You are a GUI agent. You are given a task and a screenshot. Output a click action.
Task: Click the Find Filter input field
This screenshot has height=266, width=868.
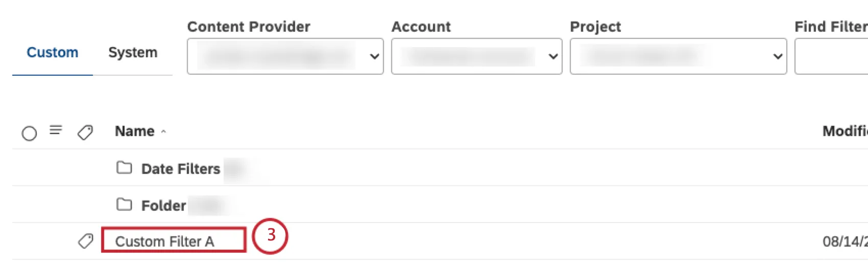click(832, 56)
